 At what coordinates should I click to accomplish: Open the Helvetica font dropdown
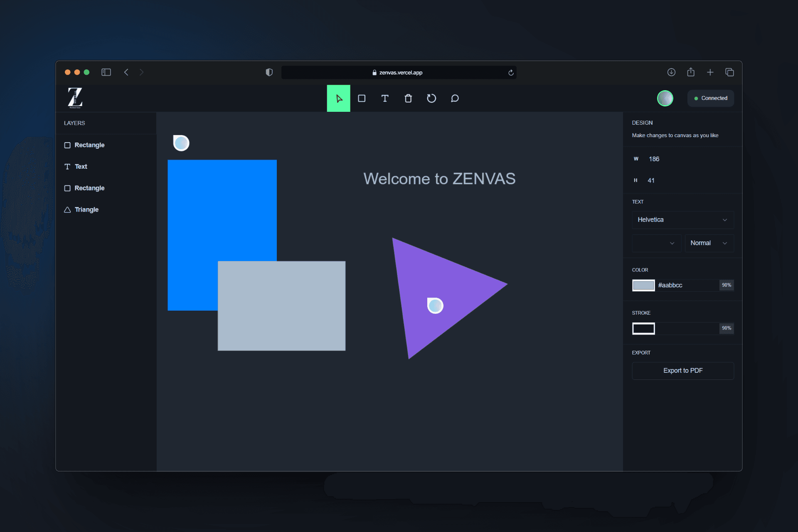[x=683, y=220]
